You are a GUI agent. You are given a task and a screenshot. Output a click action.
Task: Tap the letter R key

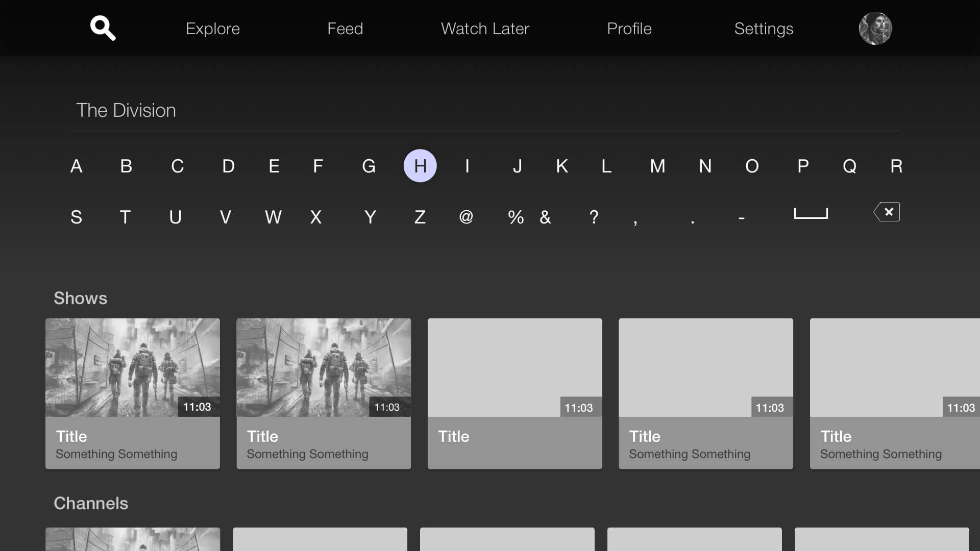click(896, 166)
